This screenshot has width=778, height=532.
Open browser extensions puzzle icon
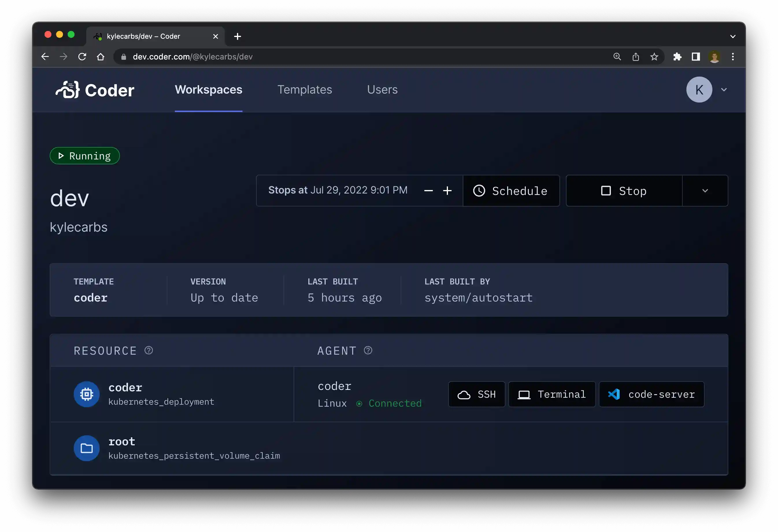point(677,57)
